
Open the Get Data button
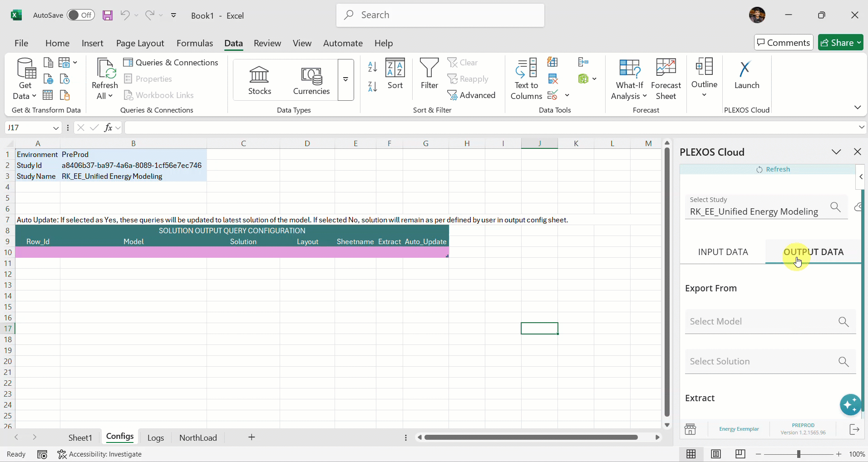click(25, 79)
